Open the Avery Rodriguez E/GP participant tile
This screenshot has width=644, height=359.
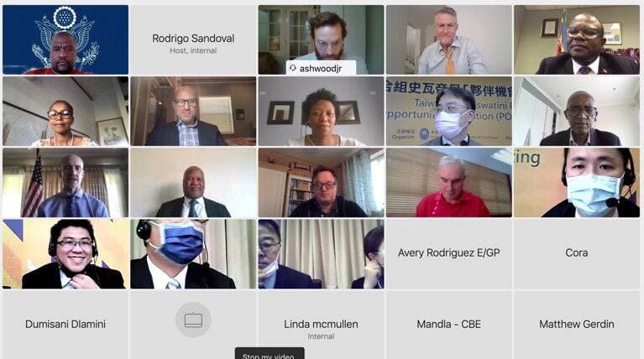coord(449,253)
